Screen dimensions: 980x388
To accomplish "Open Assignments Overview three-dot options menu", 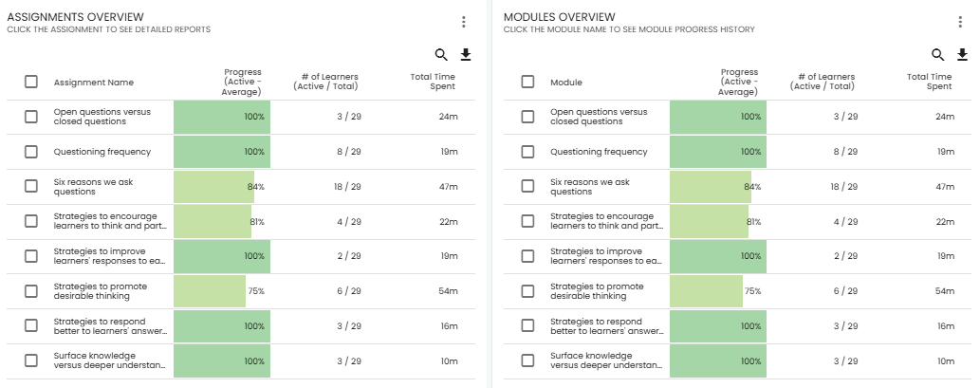I will [463, 23].
